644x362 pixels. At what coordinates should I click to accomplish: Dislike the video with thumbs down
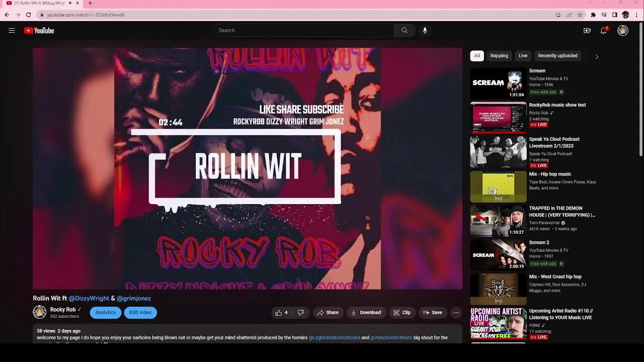300,313
